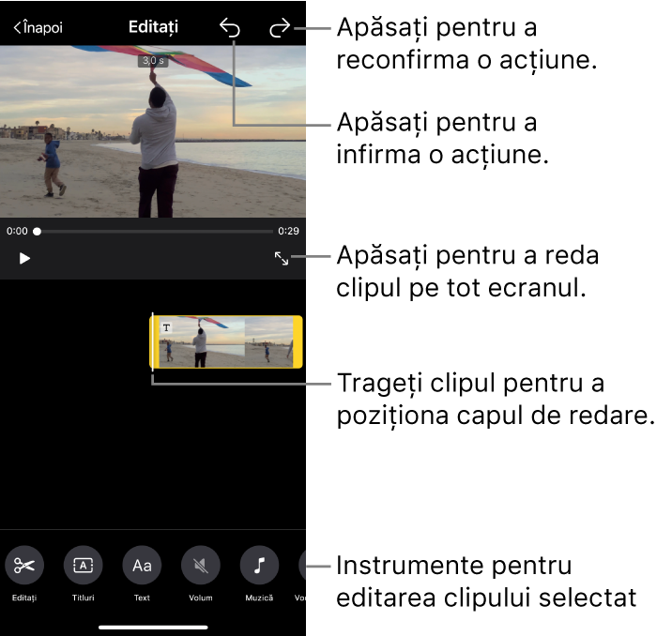Tap the Editați screen title
The height and width of the screenshot is (636, 672).
[153, 27]
